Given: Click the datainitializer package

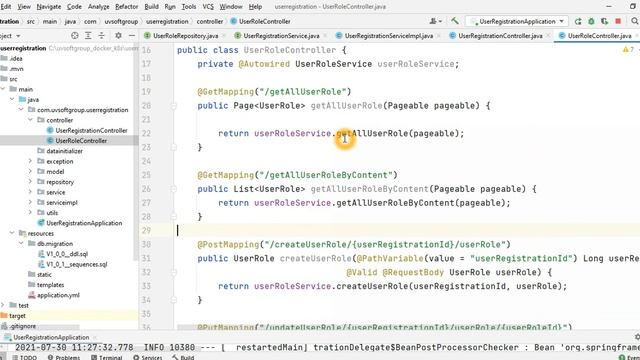Looking at the screenshot, I should tap(64, 151).
